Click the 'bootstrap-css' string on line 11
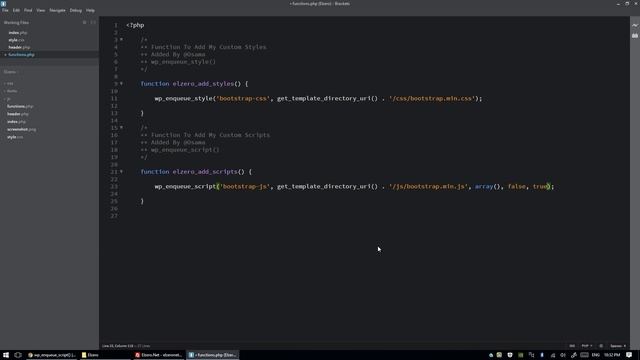Image resolution: width=640 pixels, height=360 pixels. click(243, 98)
